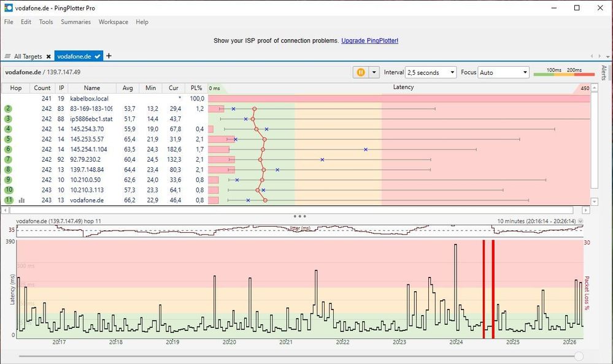
Task: Open the File menu
Action: coord(9,22)
